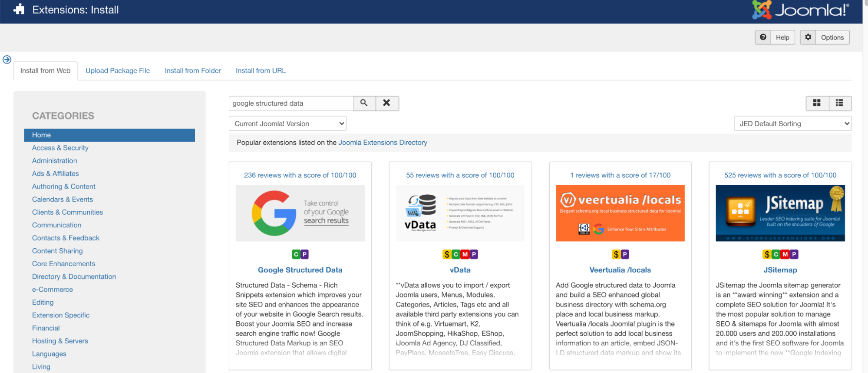The image size is (868, 373).
Task: Clear the search with X button
Action: [386, 103]
